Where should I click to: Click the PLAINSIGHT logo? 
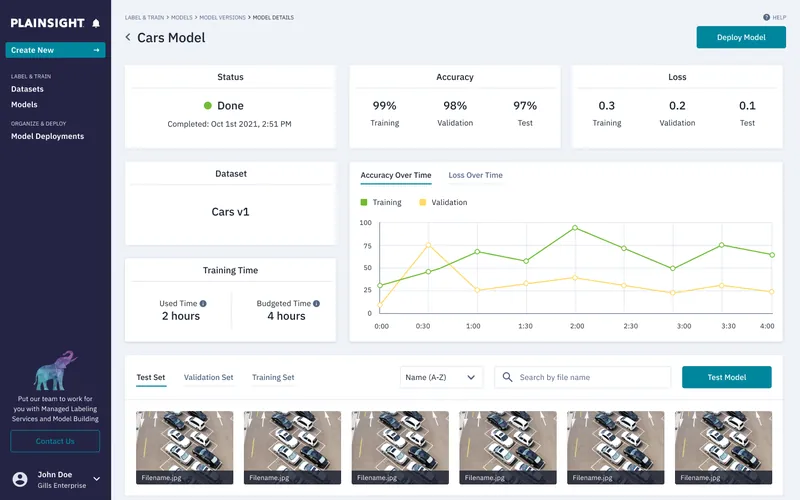pos(47,23)
